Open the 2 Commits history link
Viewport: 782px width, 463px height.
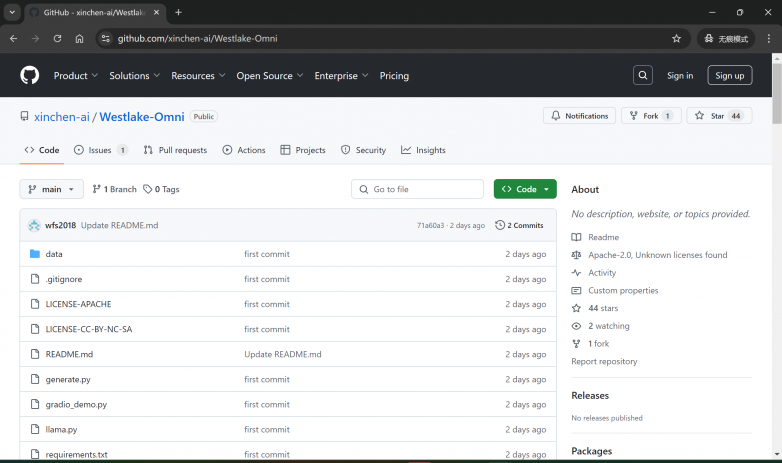coord(519,226)
